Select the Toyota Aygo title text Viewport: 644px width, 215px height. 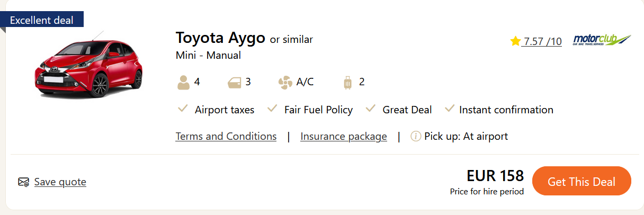pyautogui.click(x=220, y=38)
